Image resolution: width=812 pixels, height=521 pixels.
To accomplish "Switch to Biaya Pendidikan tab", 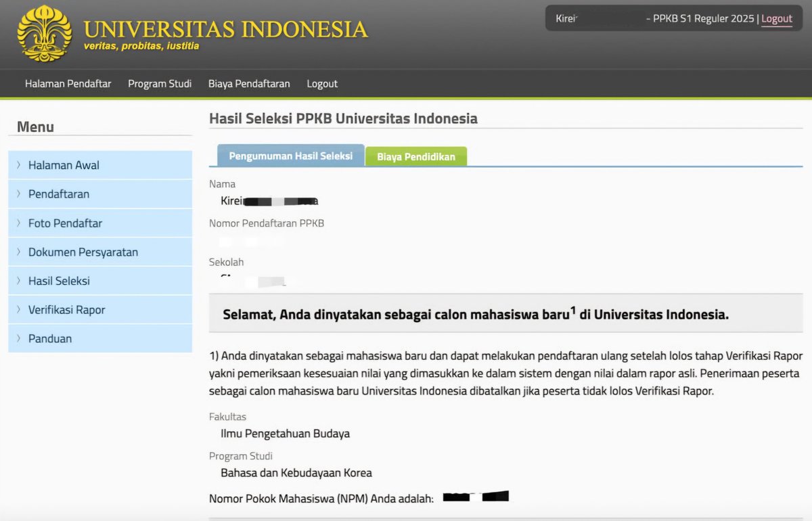I will pyautogui.click(x=416, y=157).
